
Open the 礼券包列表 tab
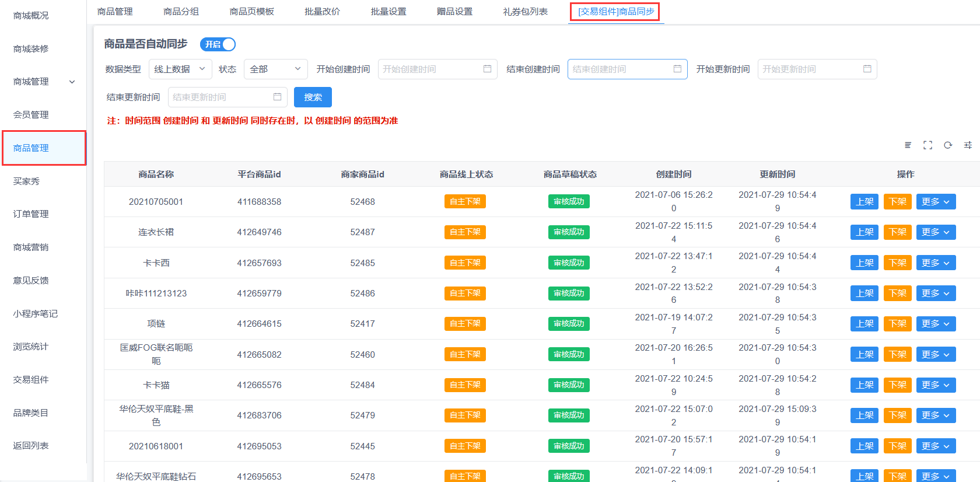[x=525, y=12]
